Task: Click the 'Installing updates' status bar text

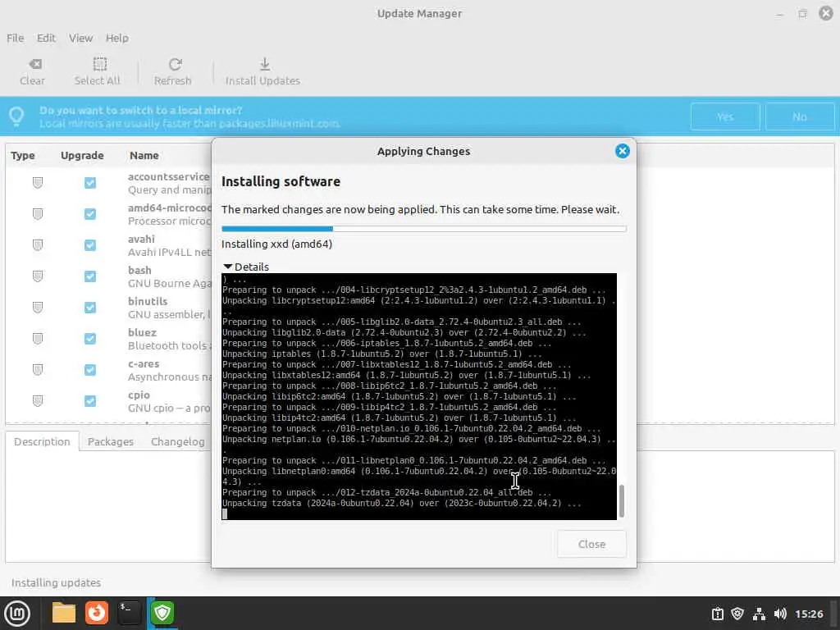Action: coord(56,582)
